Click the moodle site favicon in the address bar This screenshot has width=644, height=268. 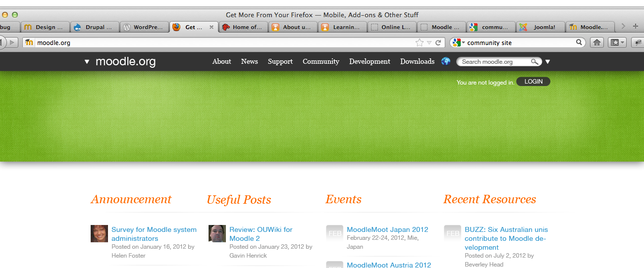(x=29, y=43)
